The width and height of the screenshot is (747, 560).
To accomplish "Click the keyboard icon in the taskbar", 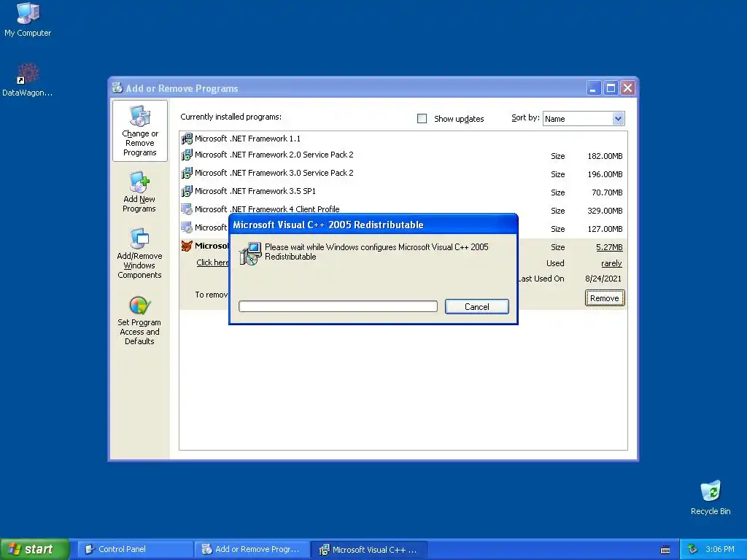I will point(665,550).
